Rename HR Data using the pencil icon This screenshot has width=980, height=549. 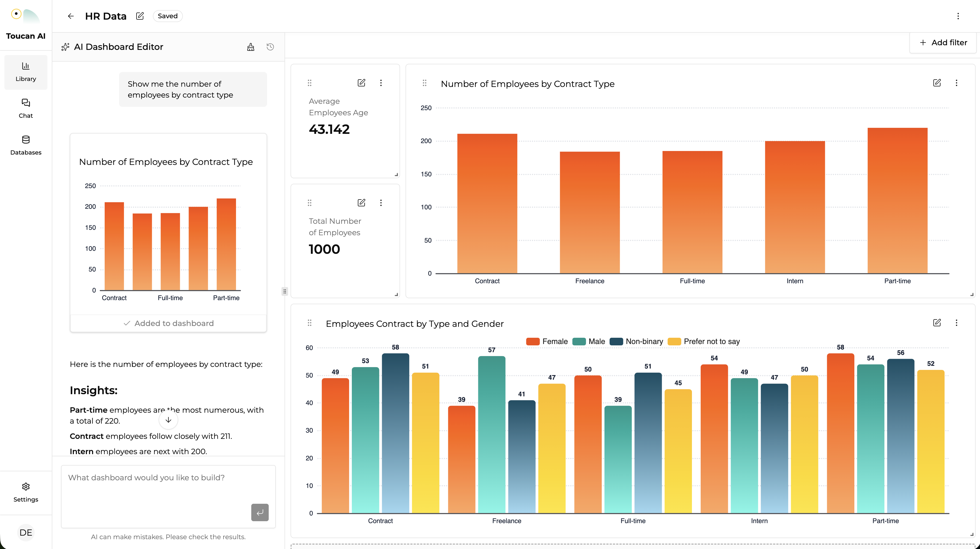pyautogui.click(x=140, y=16)
